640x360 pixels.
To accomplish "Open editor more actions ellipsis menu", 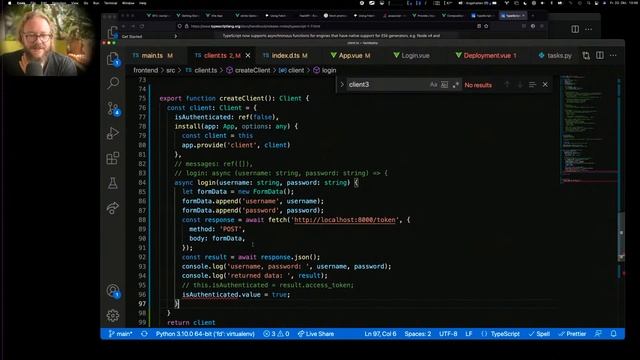I will tap(613, 55).
